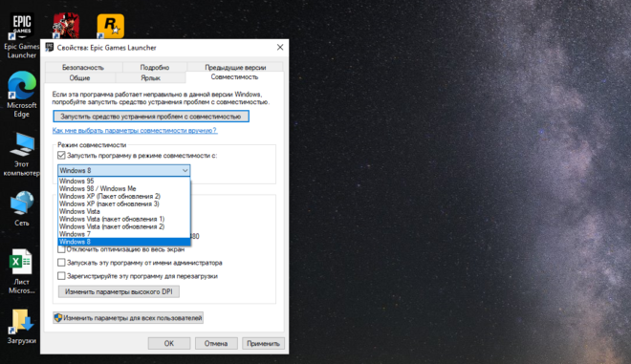This screenshot has width=631, height=364.
Task: Choose Windows 98 / Windows Me option
Action: (124, 188)
